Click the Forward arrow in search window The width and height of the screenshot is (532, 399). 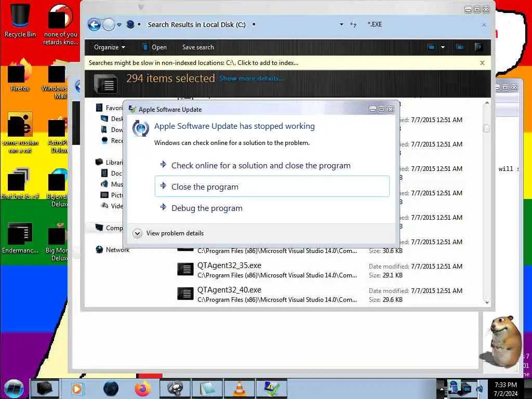[109, 24]
